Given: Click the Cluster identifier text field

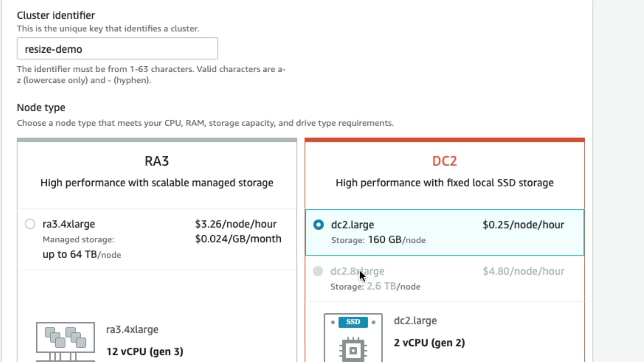Looking at the screenshot, I should tap(117, 49).
